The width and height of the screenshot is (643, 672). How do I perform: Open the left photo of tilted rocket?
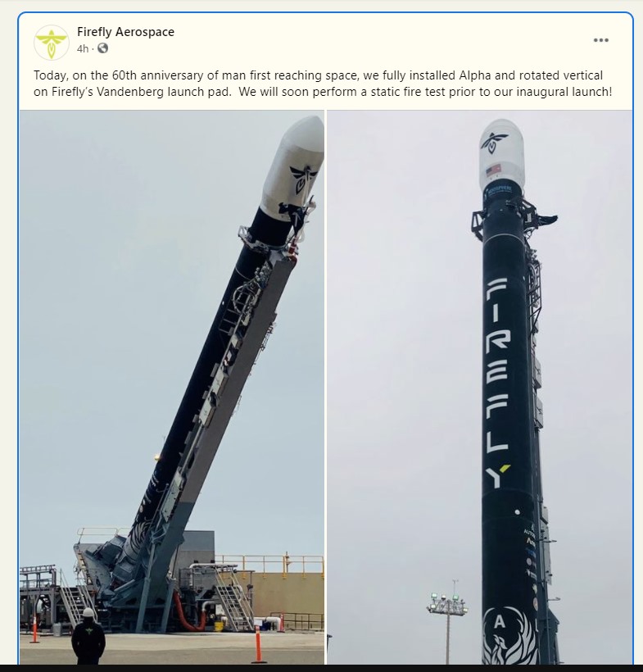(x=172, y=387)
